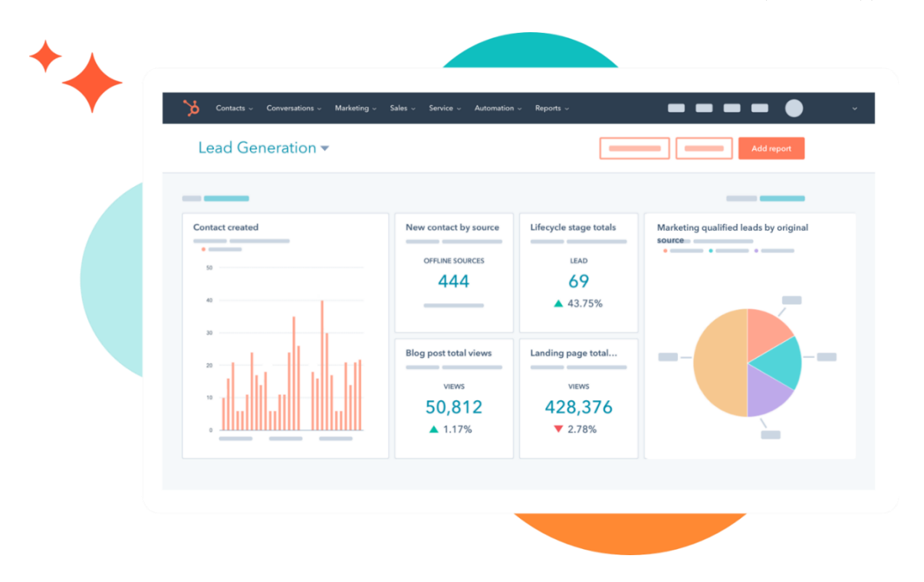Click orange legend dot under Contact created
Screen dimensions: 924x582
pos(203,249)
